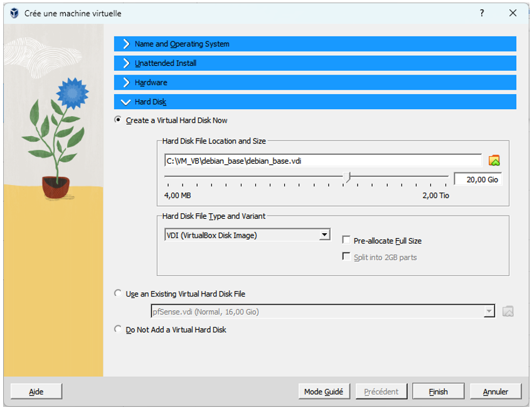
Task: Click the question mark help icon in title bar
Action: pos(482,13)
